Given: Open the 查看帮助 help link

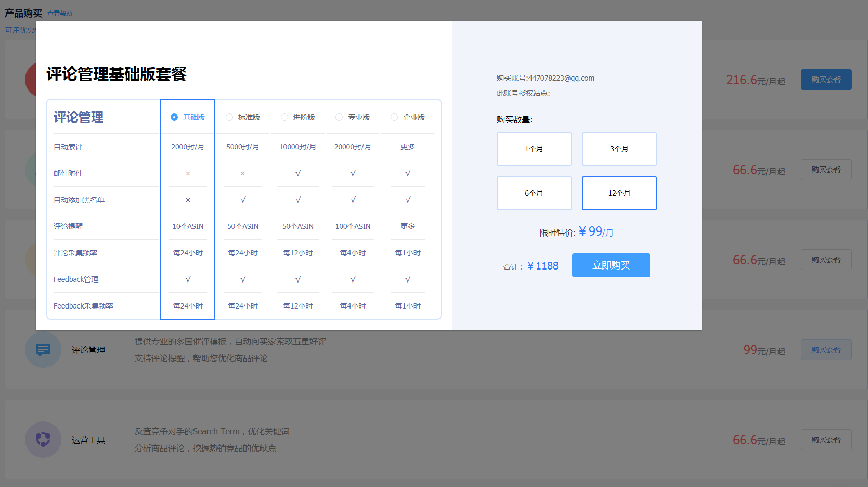Looking at the screenshot, I should tap(60, 14).
